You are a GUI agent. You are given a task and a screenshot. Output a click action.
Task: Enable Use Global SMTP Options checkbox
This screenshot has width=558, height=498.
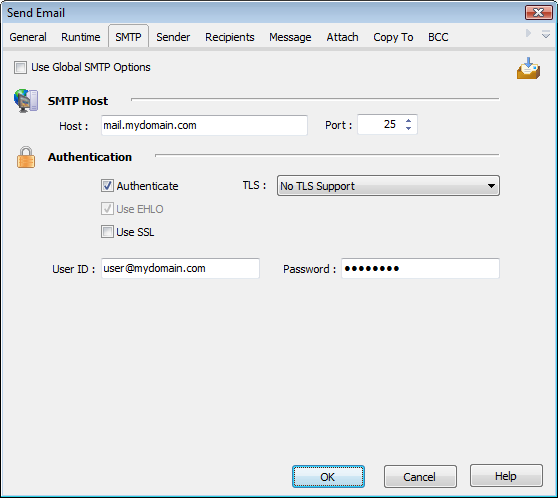[x=20, y=67]
